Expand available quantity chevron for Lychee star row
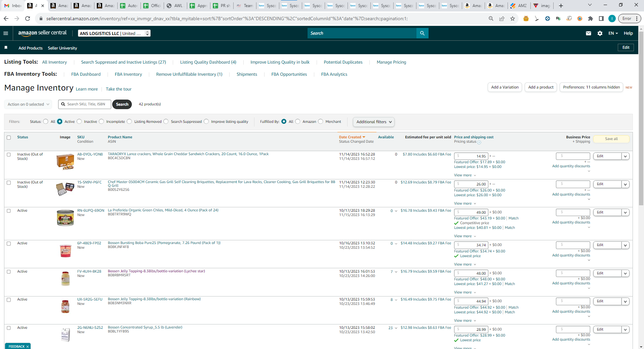This screenshot has height=349, width=644. pyautogui.click(x=396, y=272)
